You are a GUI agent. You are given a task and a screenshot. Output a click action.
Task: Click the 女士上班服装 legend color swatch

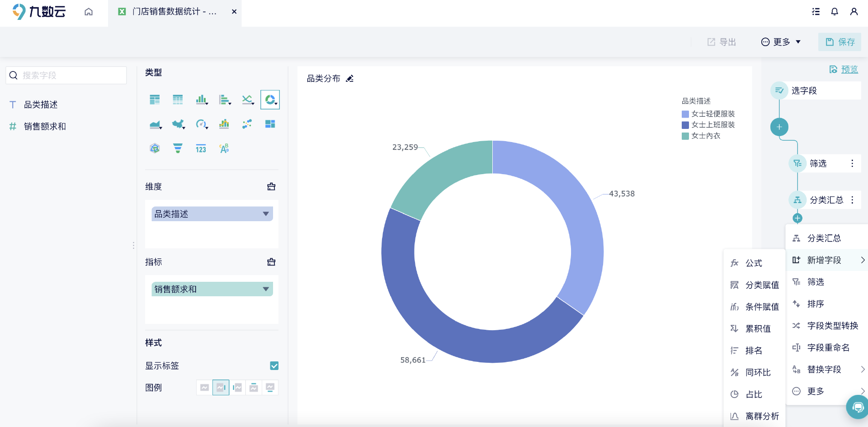pos(685,125)
